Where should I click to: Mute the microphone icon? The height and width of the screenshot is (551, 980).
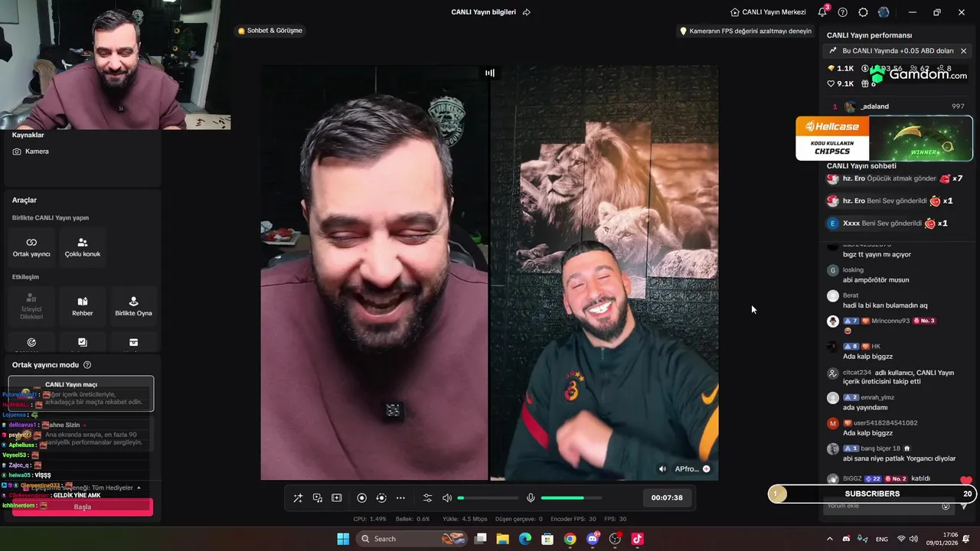tap(531, 497)
